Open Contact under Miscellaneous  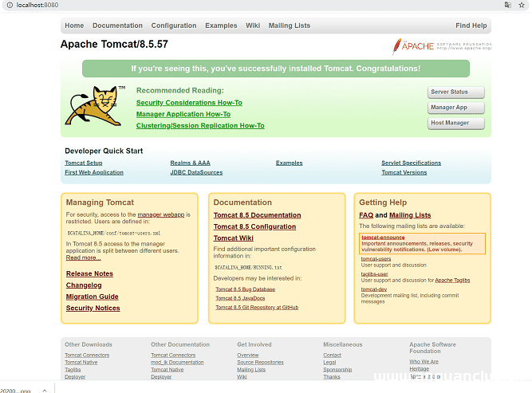[332, 356]
